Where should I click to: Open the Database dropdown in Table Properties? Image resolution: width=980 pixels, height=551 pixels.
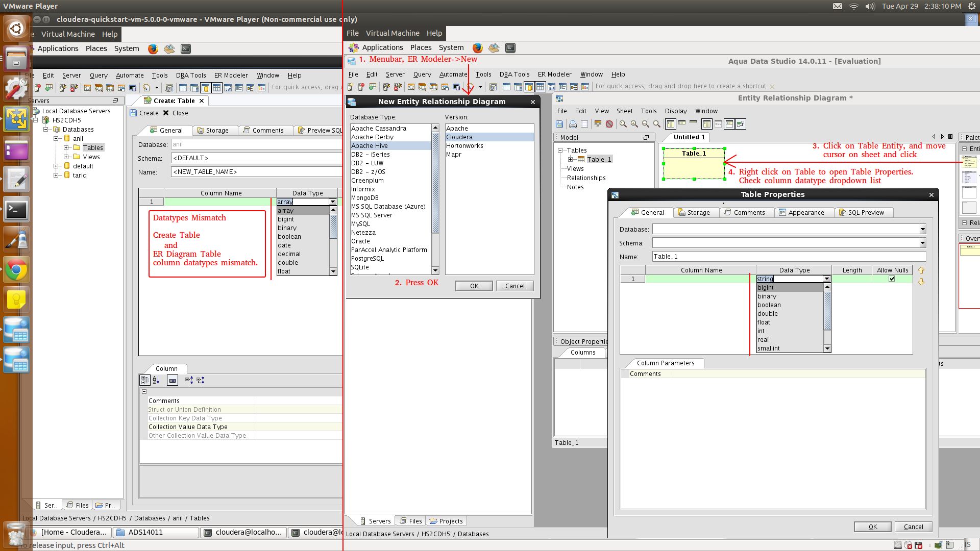pyautogui.click(x=922, y=229)
